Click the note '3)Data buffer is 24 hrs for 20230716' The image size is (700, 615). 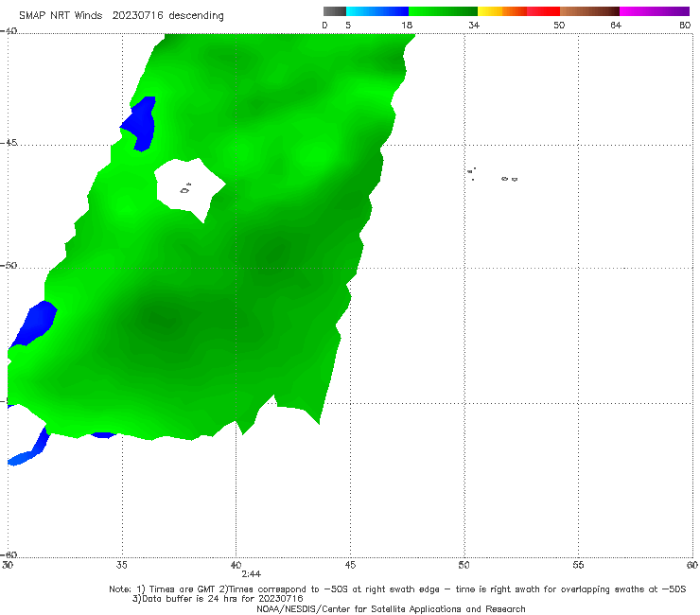tap(218, 599)
